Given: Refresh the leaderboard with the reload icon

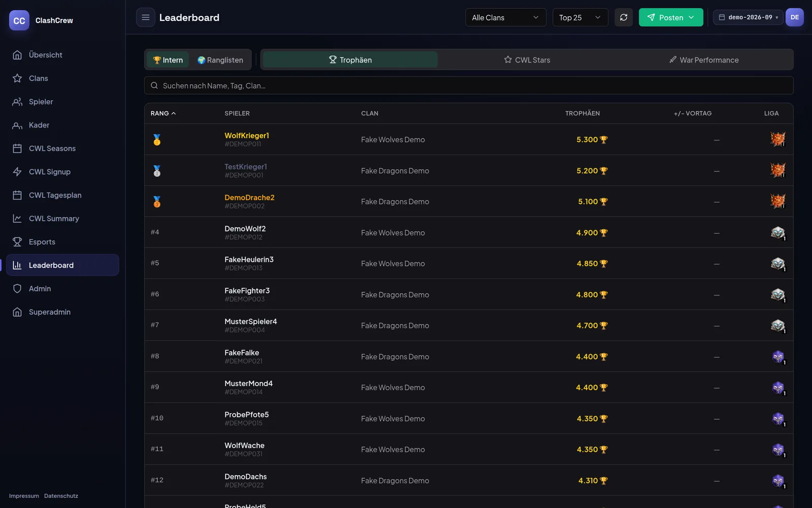Looking at the screenshot, I should click(x=624, y=17).
